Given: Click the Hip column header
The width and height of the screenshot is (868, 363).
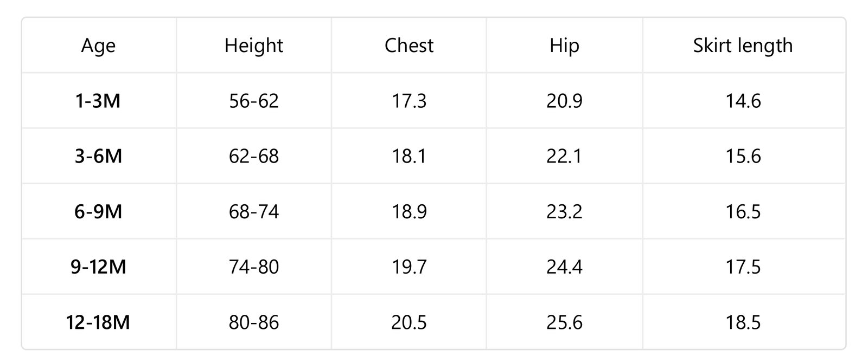Looking at the screenshot, I should point(564,46).
